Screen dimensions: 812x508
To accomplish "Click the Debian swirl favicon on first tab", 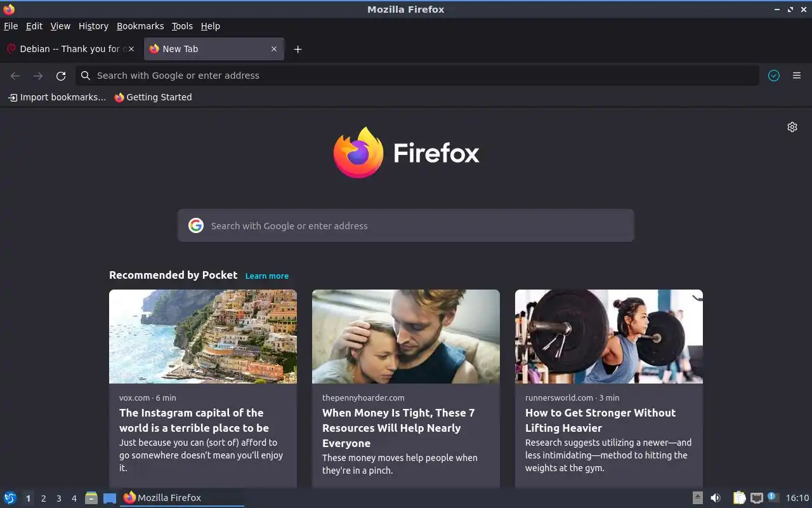I will 11,49.
